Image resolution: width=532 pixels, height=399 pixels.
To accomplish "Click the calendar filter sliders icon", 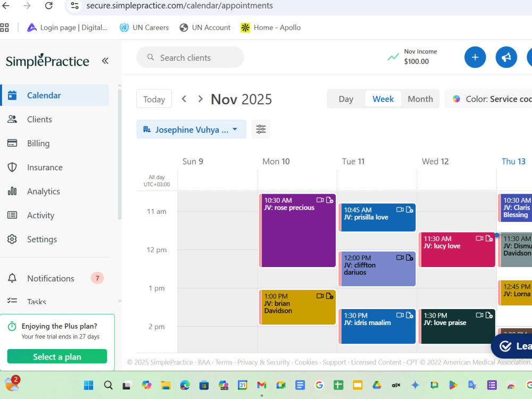I will click(261, 129).
